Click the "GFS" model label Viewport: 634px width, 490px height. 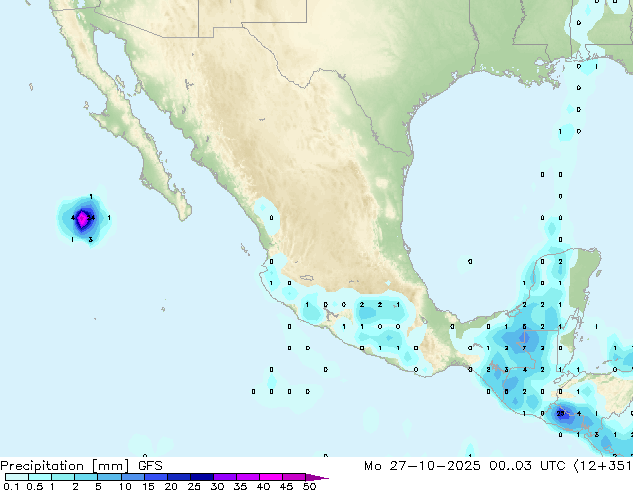[x=150, y=466]
